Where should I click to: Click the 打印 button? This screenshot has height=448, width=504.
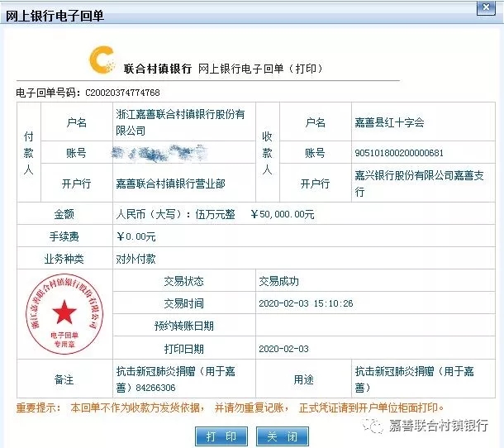coord(221,436)
